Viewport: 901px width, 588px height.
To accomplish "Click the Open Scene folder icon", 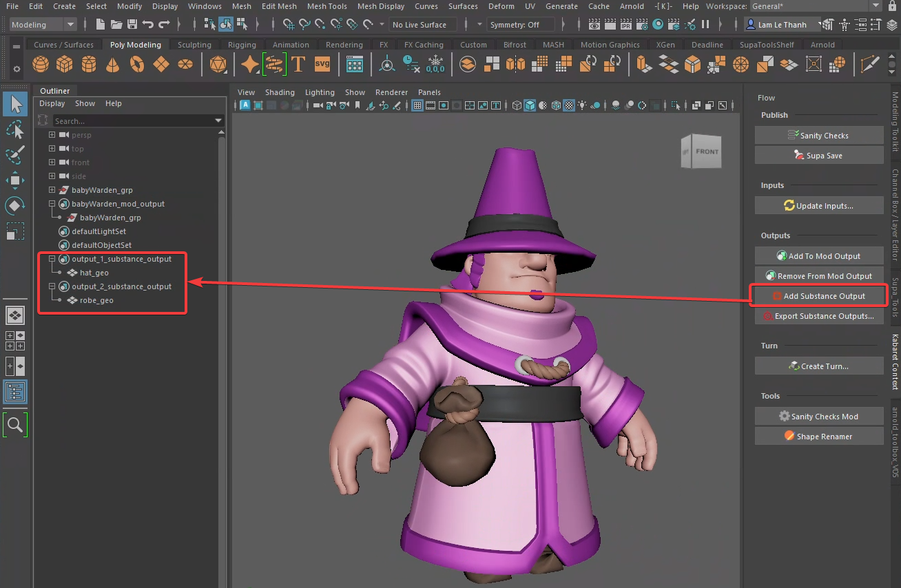I will pyautogui.click(x=116, y=25).
